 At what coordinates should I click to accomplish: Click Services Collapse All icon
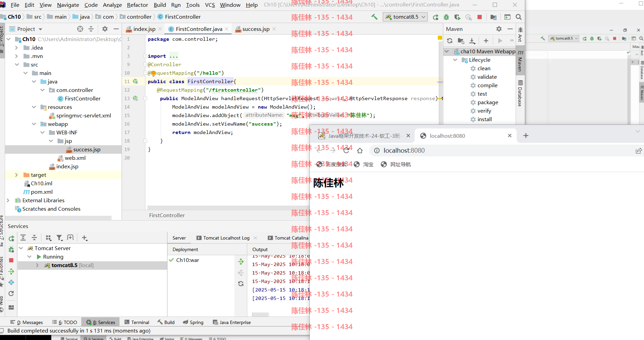pos(34,238)
